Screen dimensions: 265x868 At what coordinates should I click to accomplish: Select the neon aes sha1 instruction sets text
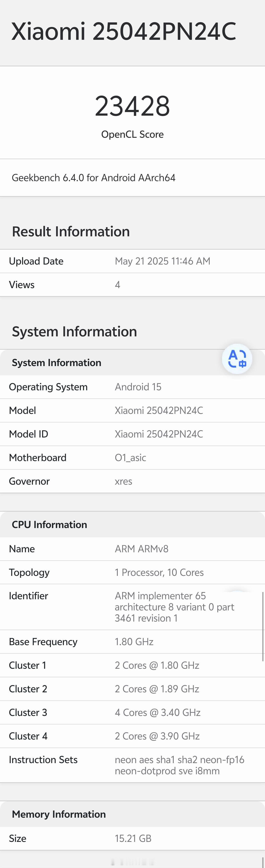[x=180, y=766]
